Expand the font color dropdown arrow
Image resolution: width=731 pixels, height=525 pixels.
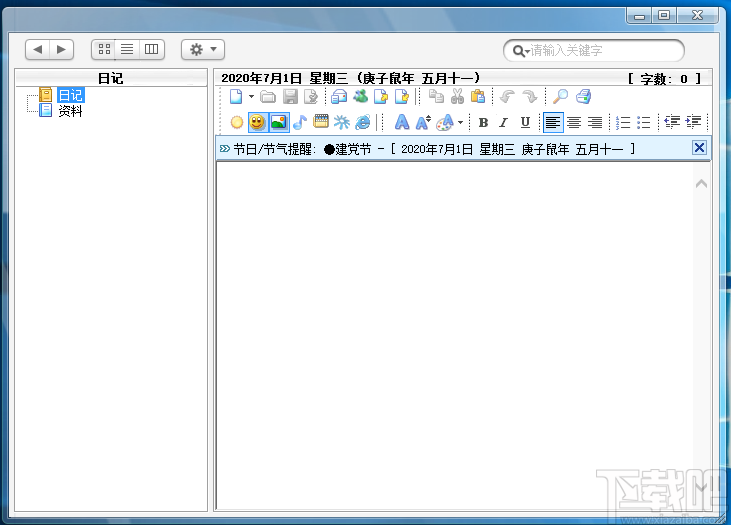(x=460, y=123)
